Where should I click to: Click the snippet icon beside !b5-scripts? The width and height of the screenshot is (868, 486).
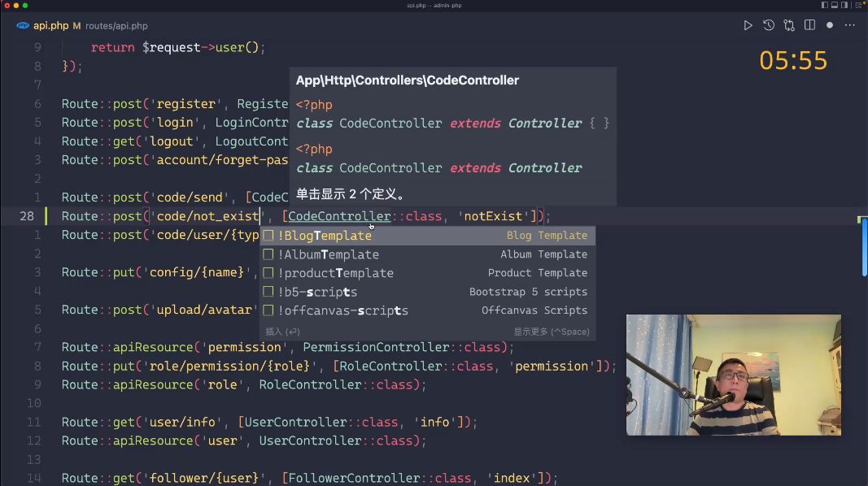click(268, 292)
